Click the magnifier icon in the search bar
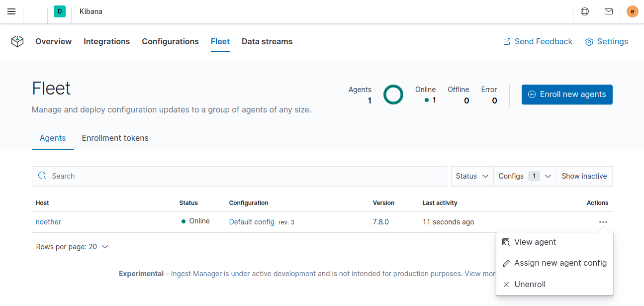The height and width of the screenshot is (306, 644). (42, 176)
